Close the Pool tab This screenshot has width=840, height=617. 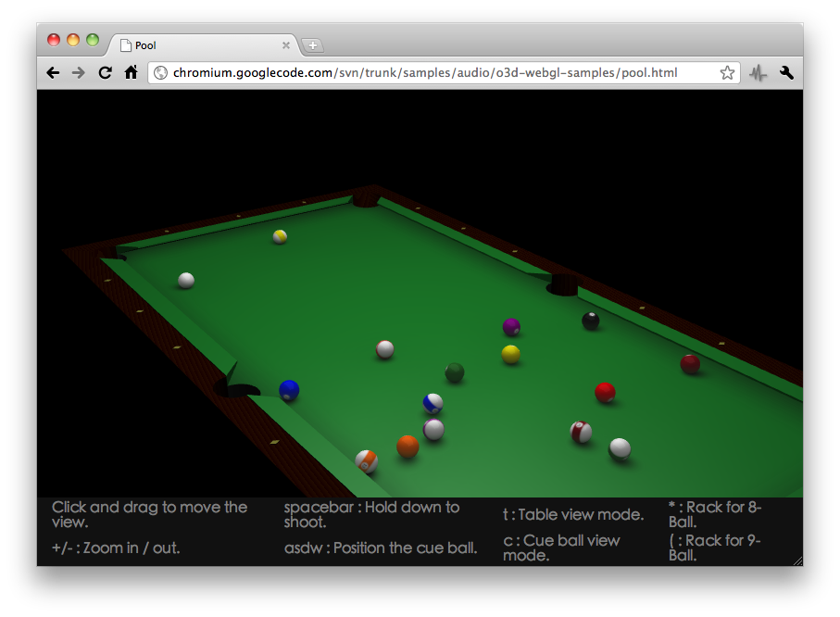coord(286,45)
